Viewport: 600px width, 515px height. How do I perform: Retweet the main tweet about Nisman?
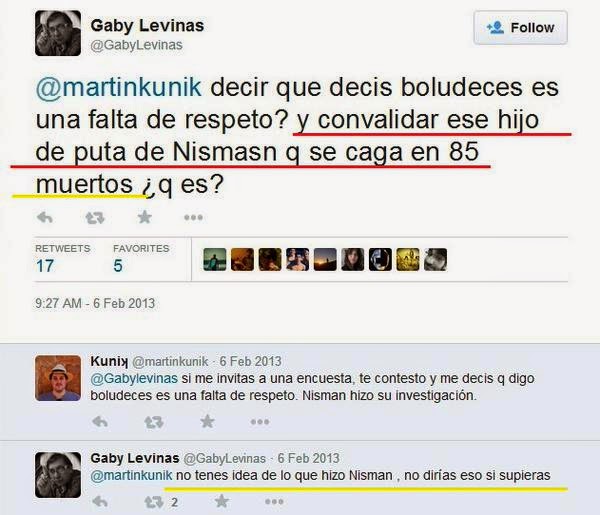coord(95,218)
